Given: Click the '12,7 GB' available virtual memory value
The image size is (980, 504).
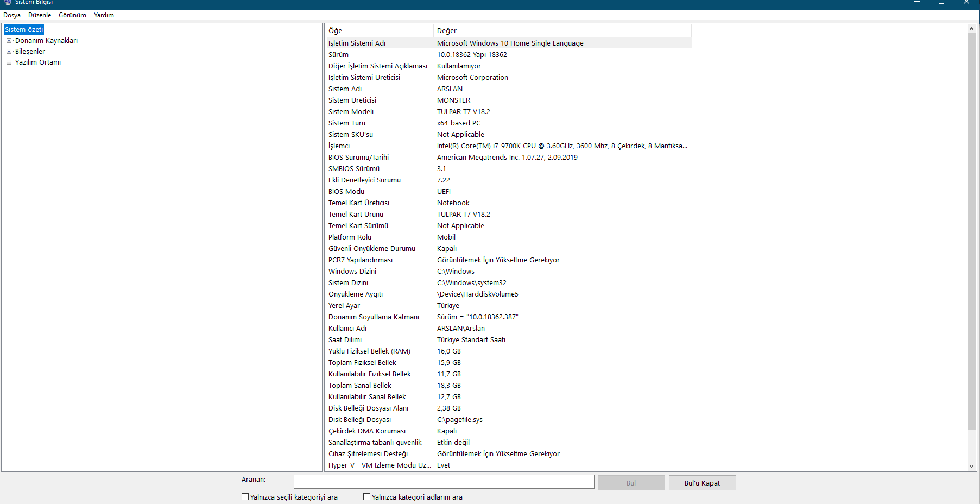Looking at the screenshot, I should [448, 396].
